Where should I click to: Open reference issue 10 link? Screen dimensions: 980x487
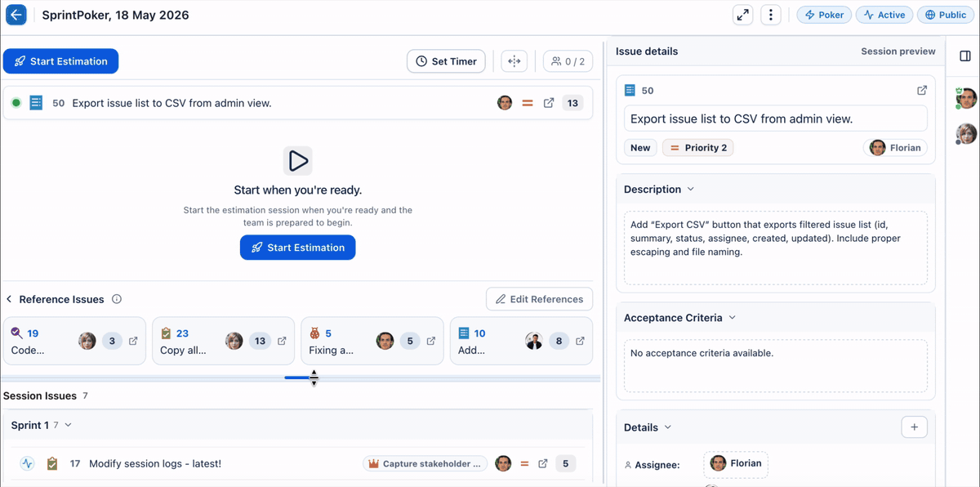point(479,333)
